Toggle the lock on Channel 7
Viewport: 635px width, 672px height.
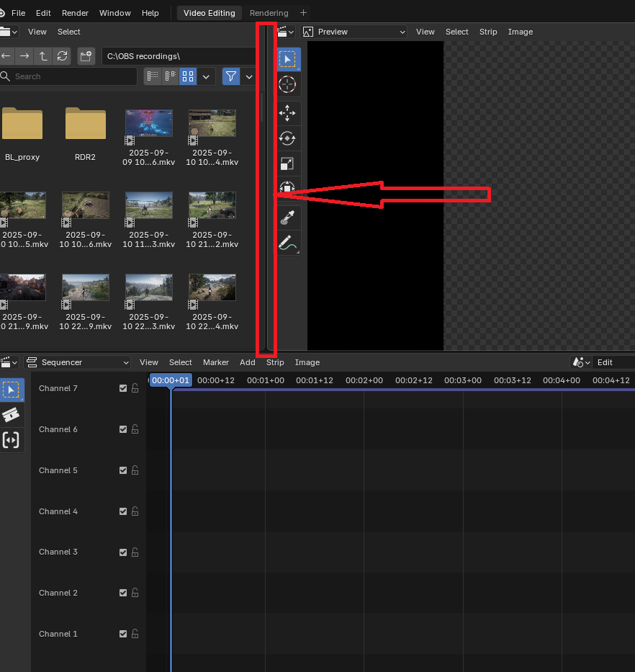(135, 388)
